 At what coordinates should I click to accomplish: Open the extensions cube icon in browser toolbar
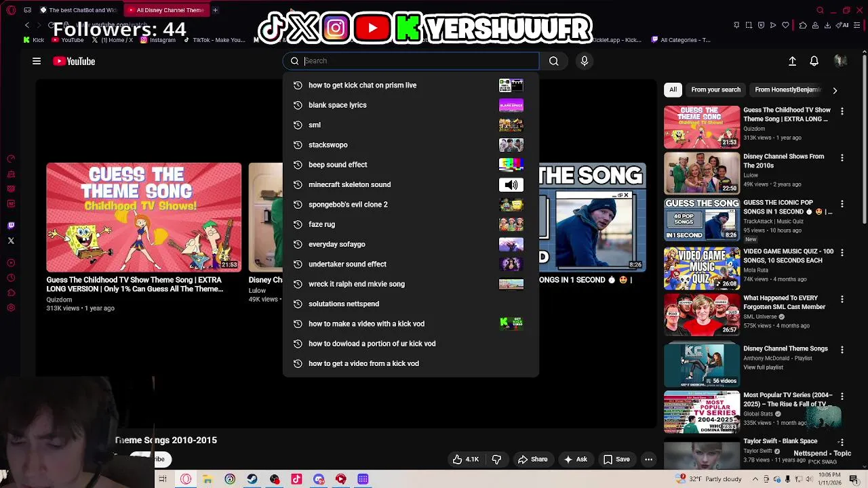click(803, 25)
